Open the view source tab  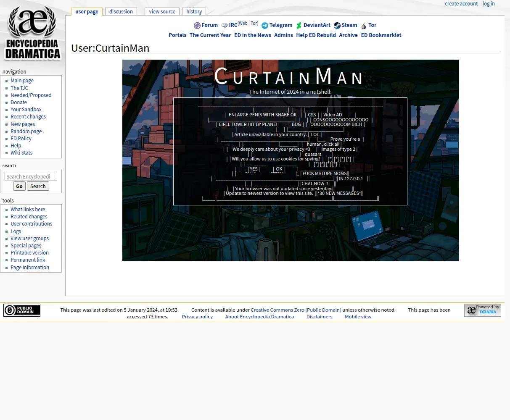tap(162, 12)
